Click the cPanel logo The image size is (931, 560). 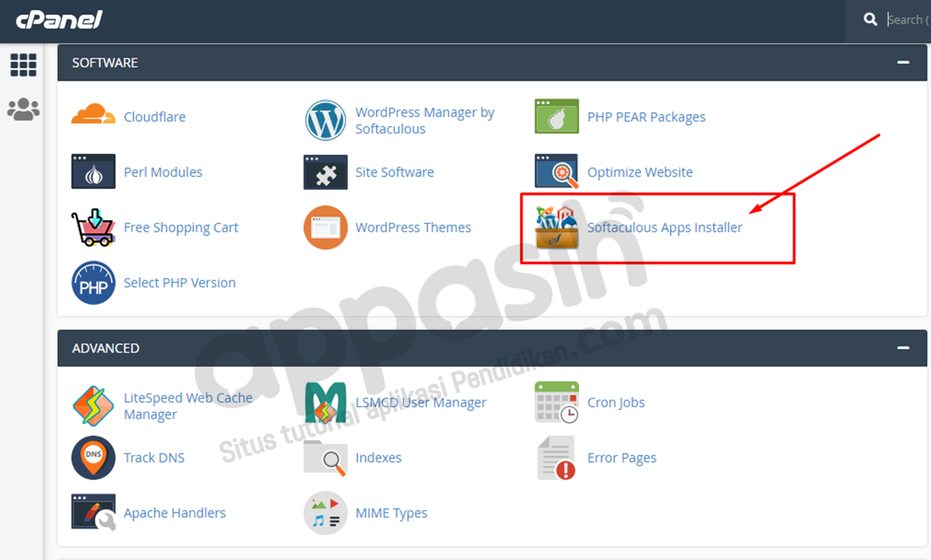coord(59,20)
